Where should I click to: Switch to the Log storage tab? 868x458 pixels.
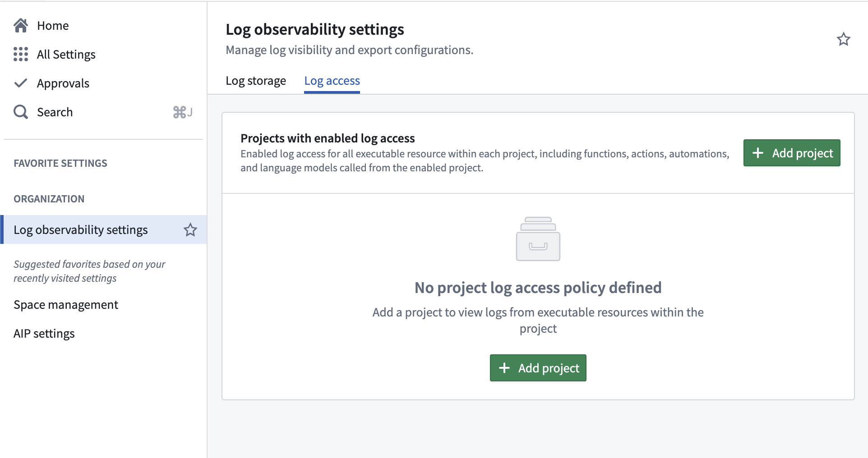click(x=255, y=81)
